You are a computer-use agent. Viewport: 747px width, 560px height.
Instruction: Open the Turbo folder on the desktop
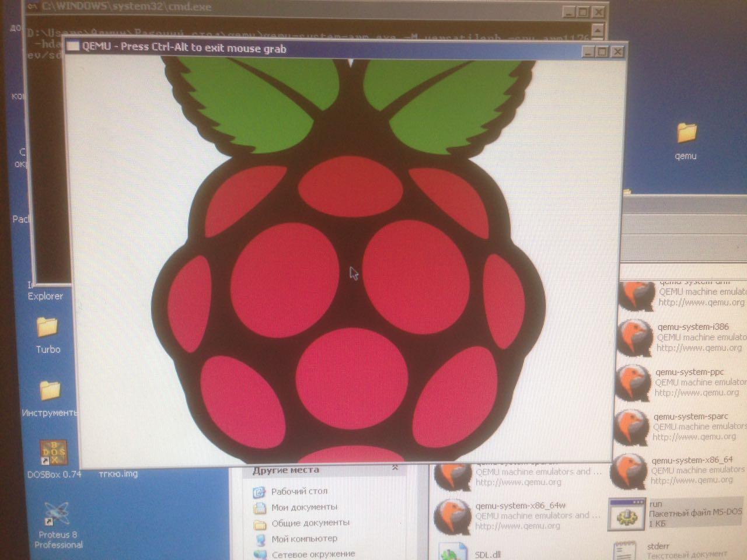[x=47, y=327]
